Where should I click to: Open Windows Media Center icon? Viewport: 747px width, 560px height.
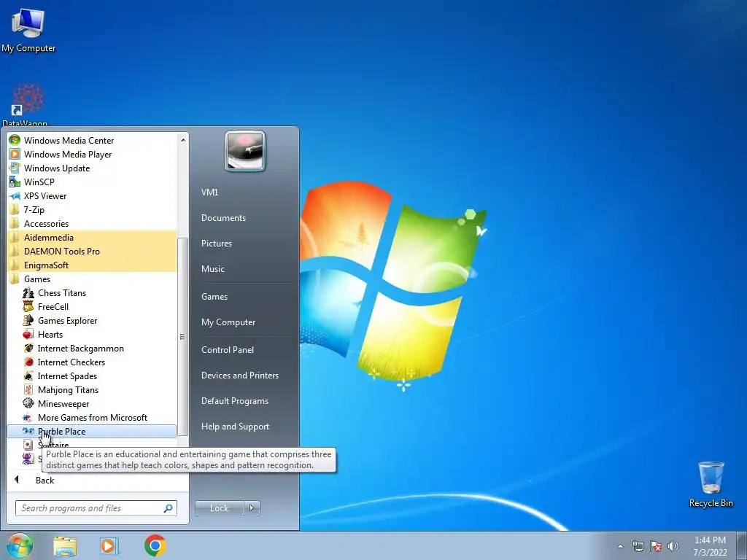15,140
